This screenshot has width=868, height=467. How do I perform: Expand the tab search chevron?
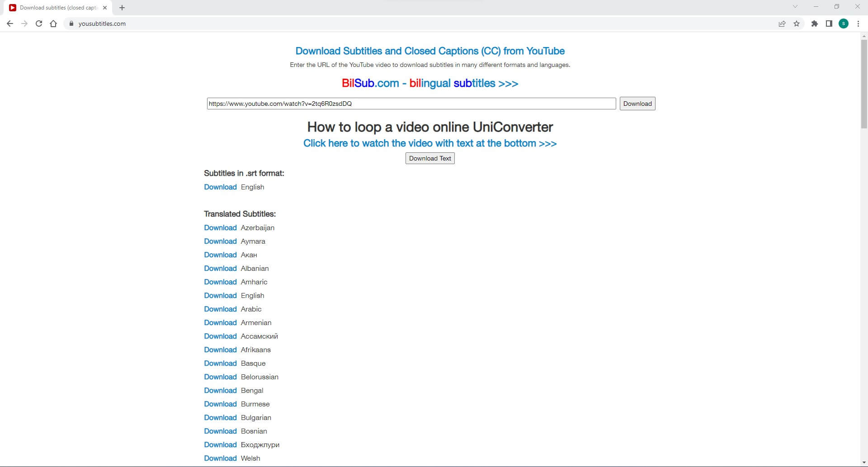795,6
